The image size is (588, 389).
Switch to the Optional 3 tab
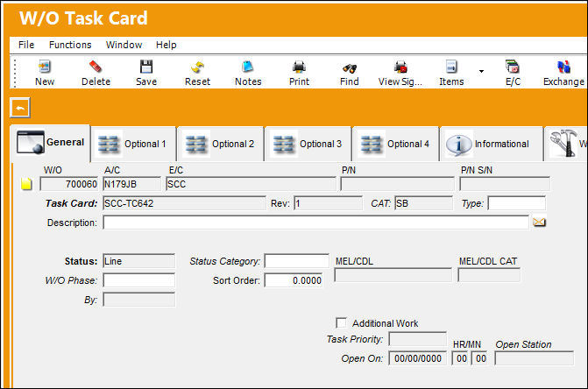pyautogui.click(x=308, y=145)
